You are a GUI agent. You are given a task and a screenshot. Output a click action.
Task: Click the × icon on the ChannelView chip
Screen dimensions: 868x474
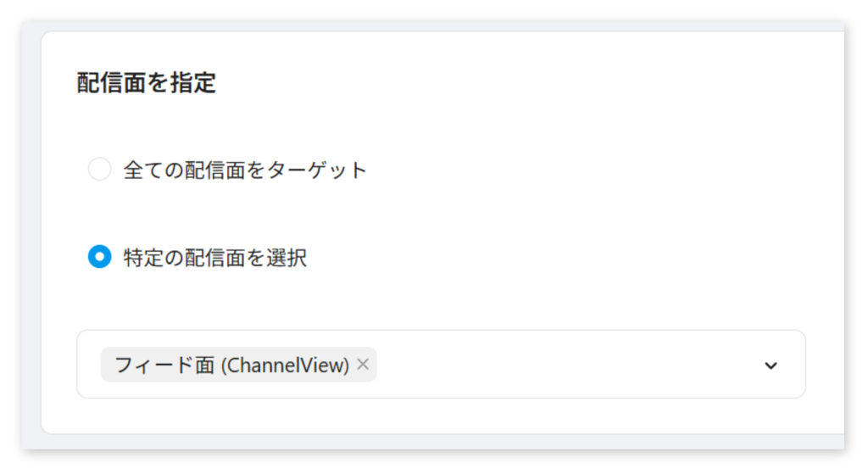[x=363, y=365]
